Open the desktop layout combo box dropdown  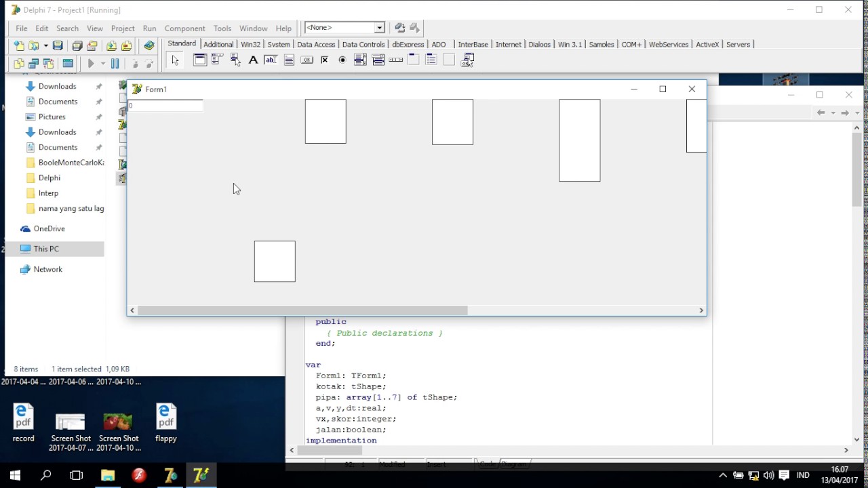click(x=380, y=28)
